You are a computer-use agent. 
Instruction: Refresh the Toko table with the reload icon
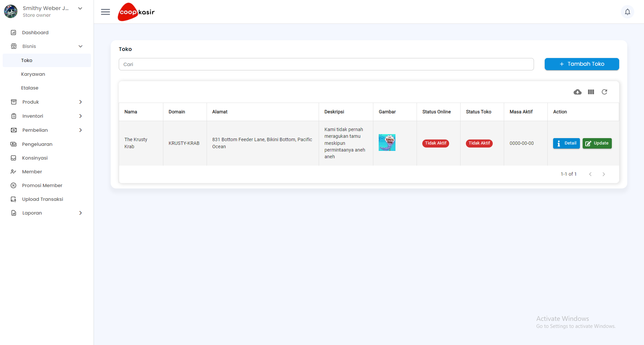(604, 92)
